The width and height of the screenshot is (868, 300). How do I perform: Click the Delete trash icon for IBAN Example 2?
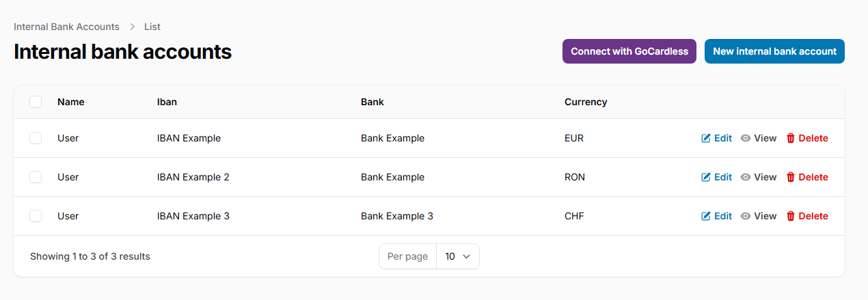(791, 177)
